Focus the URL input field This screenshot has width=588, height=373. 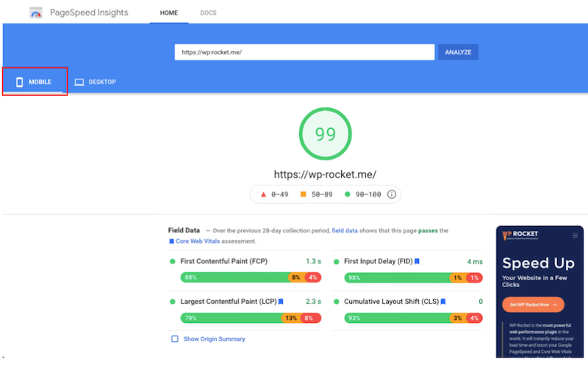point(304,52)
